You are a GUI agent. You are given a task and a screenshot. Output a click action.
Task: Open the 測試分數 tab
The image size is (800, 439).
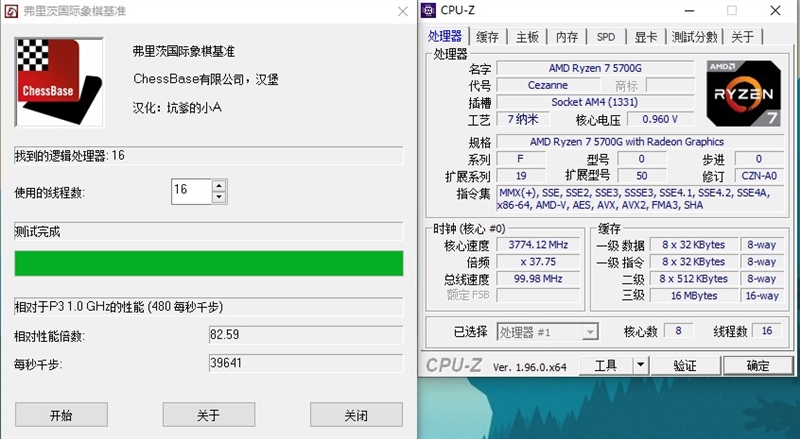pos(694,37)
